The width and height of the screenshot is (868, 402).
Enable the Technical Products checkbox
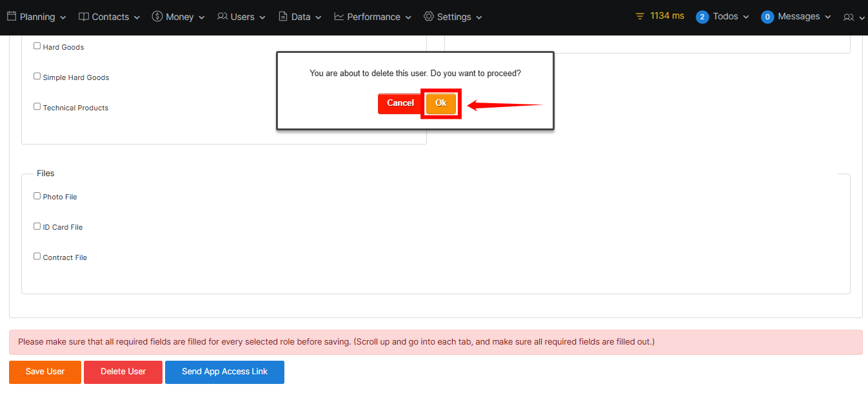pyautogui.click(x=37, y=107)
